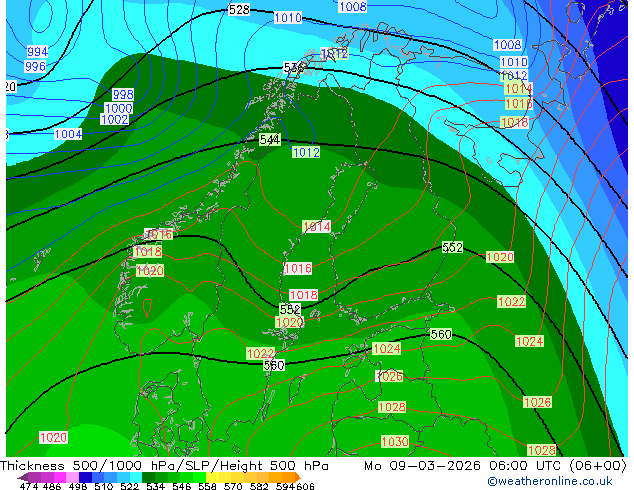Click the 544 height contour label
634x490 pixels.
[270, 140]
